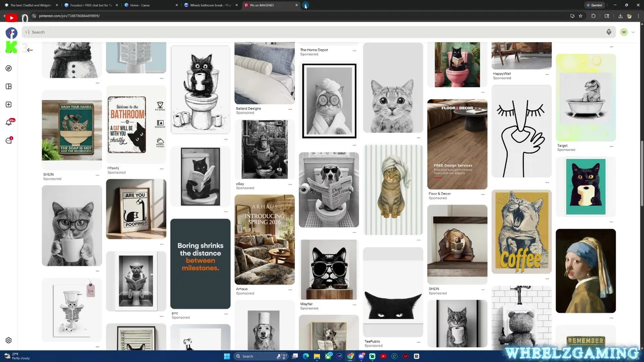
Task: Open the cat in sunglasses Wayfair pin
Action: pyautogui.click(x=329, y=269)
